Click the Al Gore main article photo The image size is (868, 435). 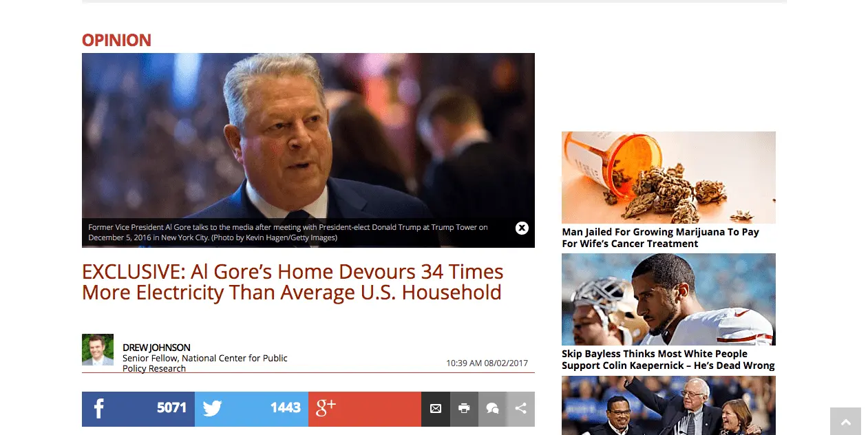(308, 136)
